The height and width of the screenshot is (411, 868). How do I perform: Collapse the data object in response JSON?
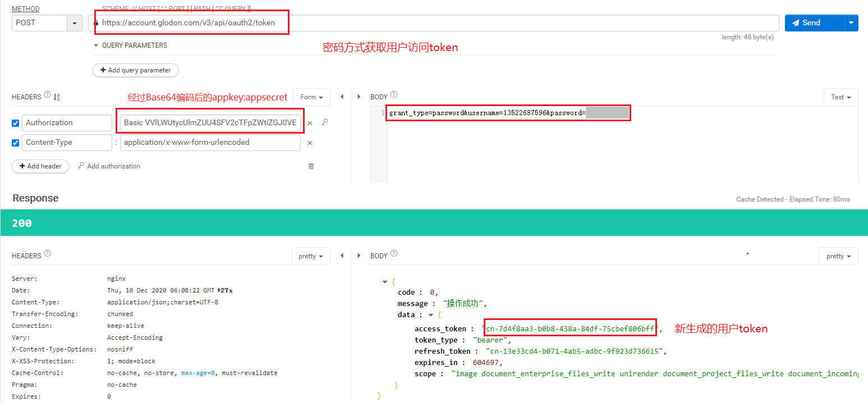tap(430, 315)
